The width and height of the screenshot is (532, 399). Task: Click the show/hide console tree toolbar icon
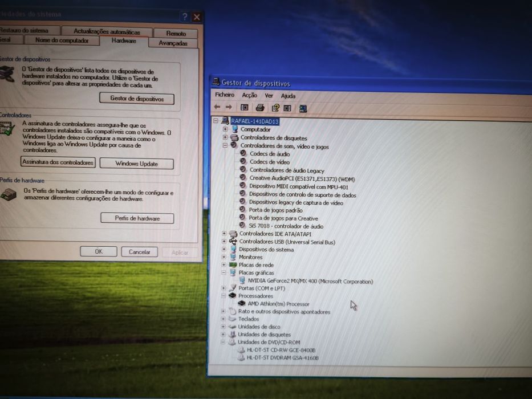tap(244, 108)
